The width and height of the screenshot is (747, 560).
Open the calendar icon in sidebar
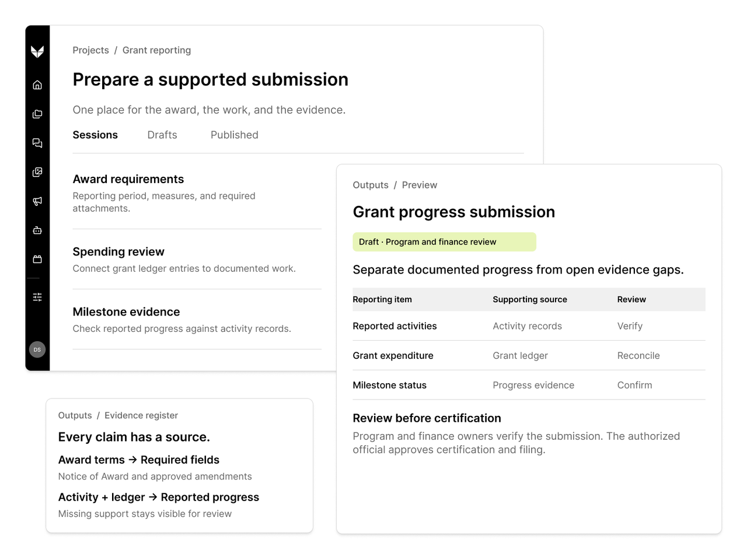37,259
